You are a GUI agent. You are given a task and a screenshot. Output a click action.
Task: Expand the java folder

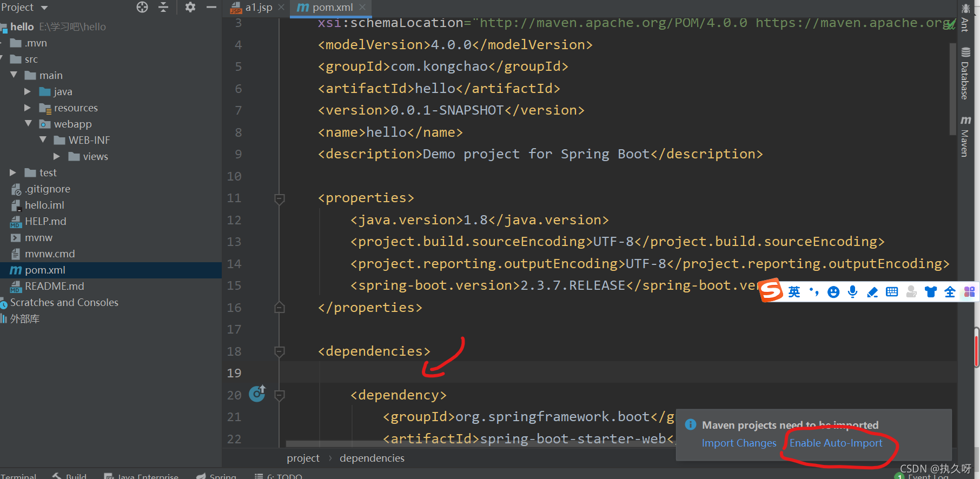(28, 91)
